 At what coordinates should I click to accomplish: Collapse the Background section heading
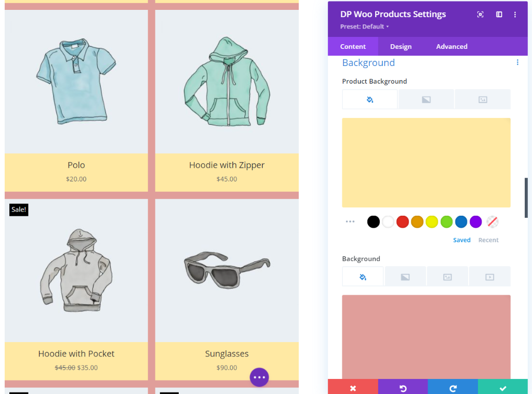(x=368, y=62)
